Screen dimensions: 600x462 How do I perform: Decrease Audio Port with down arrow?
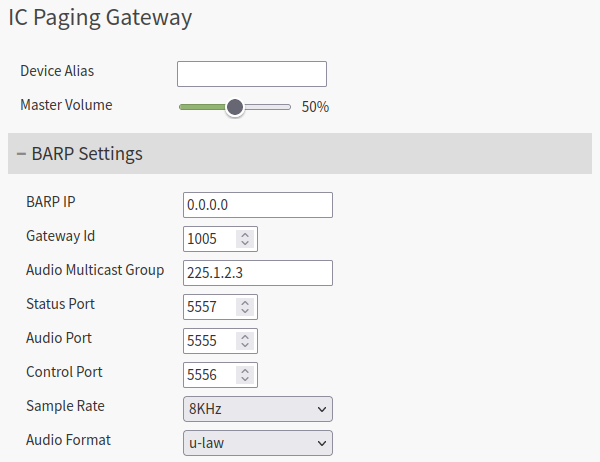(245, 346)
